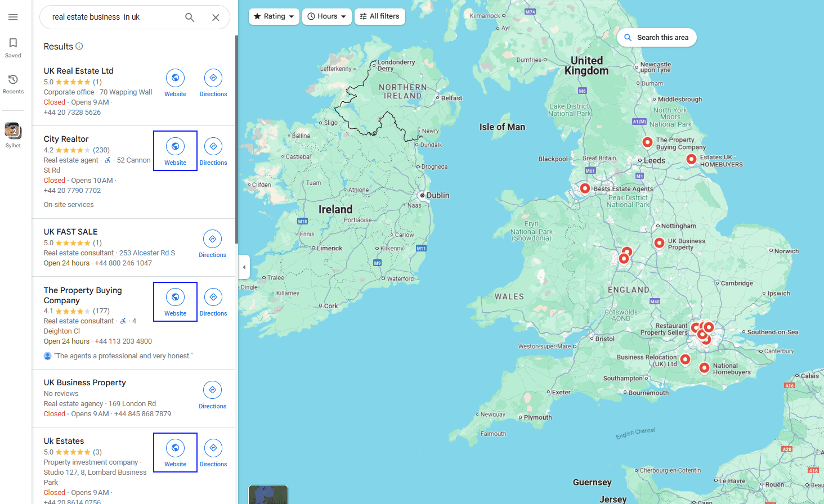The width and height of the screenshot is (824, 504).
Task: Click the Restaurant Property Sellers map pin
Action: [x=696, y=327]
